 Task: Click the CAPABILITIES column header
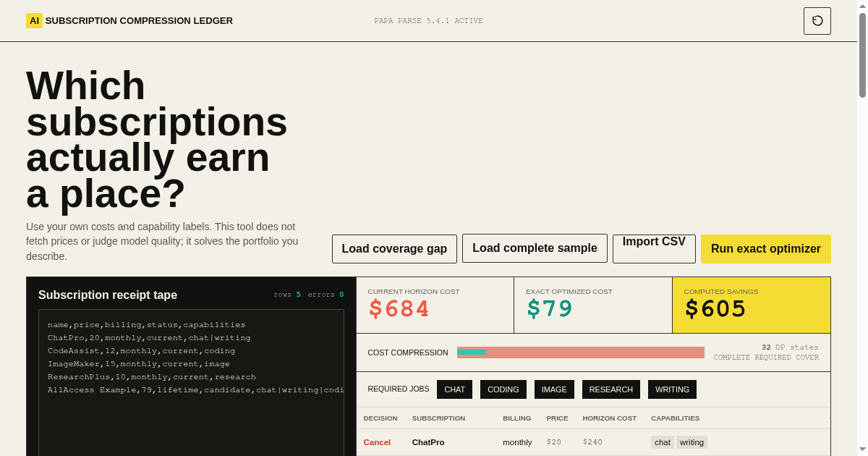[676, 418]
